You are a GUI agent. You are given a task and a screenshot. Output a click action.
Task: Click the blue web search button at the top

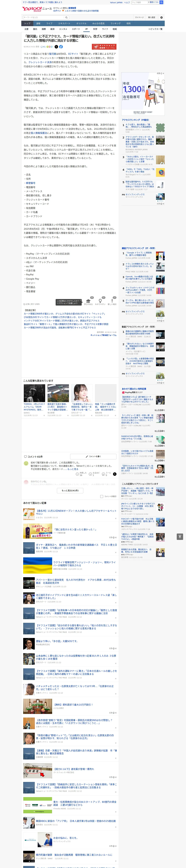[161, 2]
